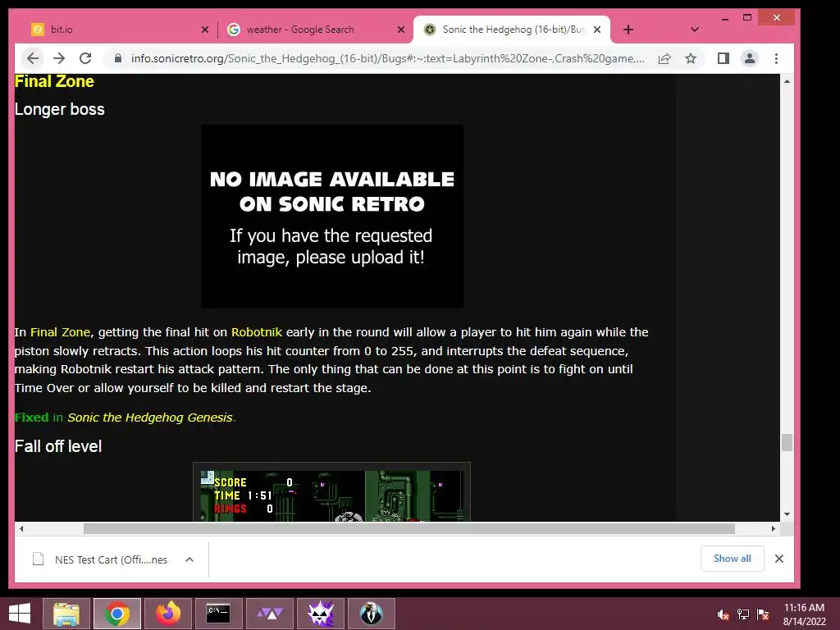Open File Explorer from the taskbar
Viewport: 840px width, 630px height.
pos(66,614)
